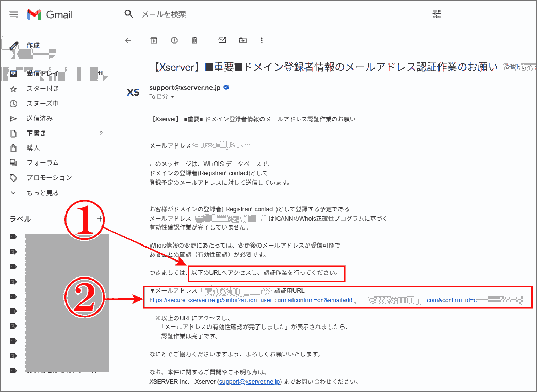Image resolution: width=537 pixels, height=392 pixels.
Task: Open the プロモーション category
Action: tap(50, 178)
